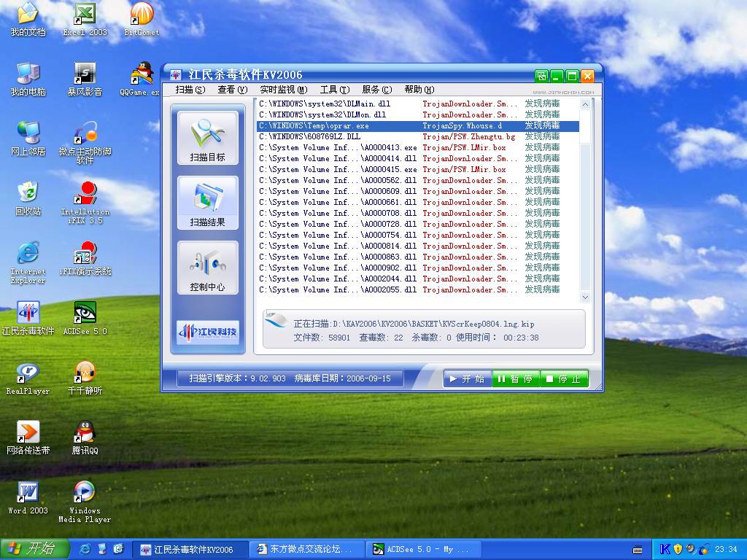The width and height of the screenshot is (747, 560).
Task: Click the 江民科技 logo banner
Action: tap(208, 332)
